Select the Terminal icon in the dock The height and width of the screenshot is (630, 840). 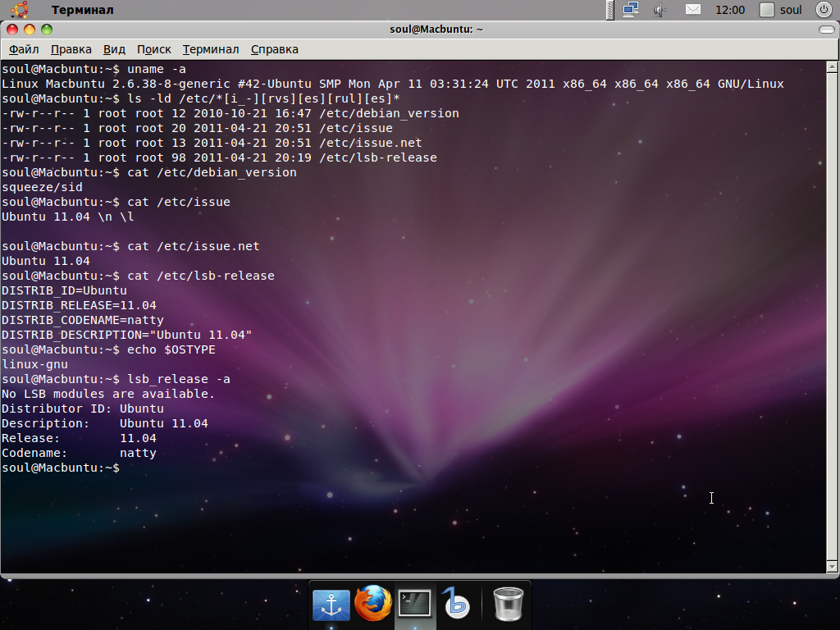415,604
